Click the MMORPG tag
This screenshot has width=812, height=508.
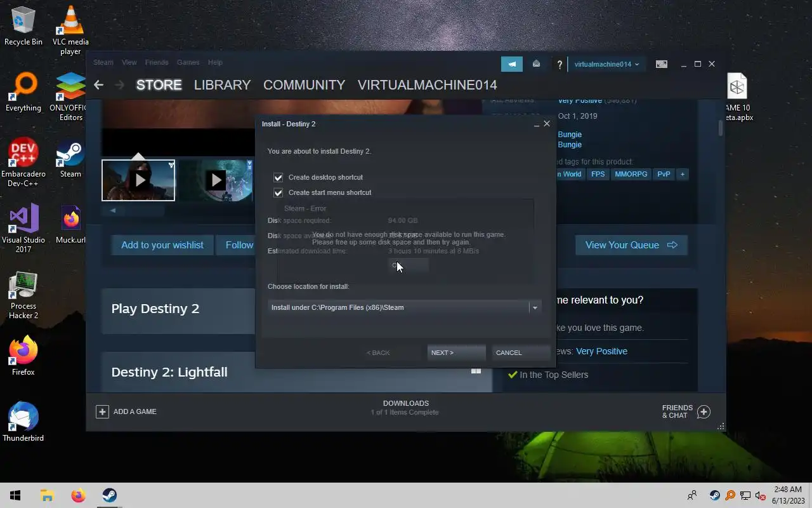631,174
